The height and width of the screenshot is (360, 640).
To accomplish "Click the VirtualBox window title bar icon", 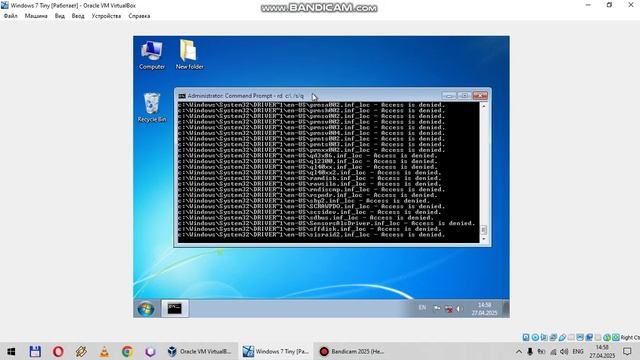I will point(4,5).
